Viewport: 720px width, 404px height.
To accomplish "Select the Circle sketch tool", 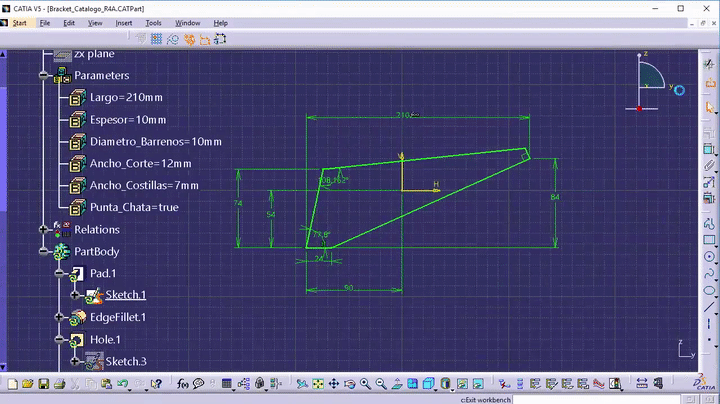I will (709, 257).
